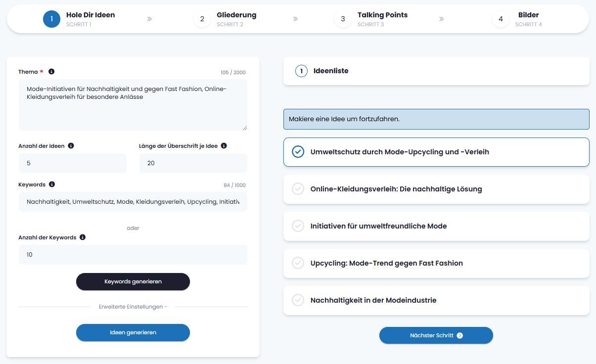Click the Ideen generieren button

133,332
